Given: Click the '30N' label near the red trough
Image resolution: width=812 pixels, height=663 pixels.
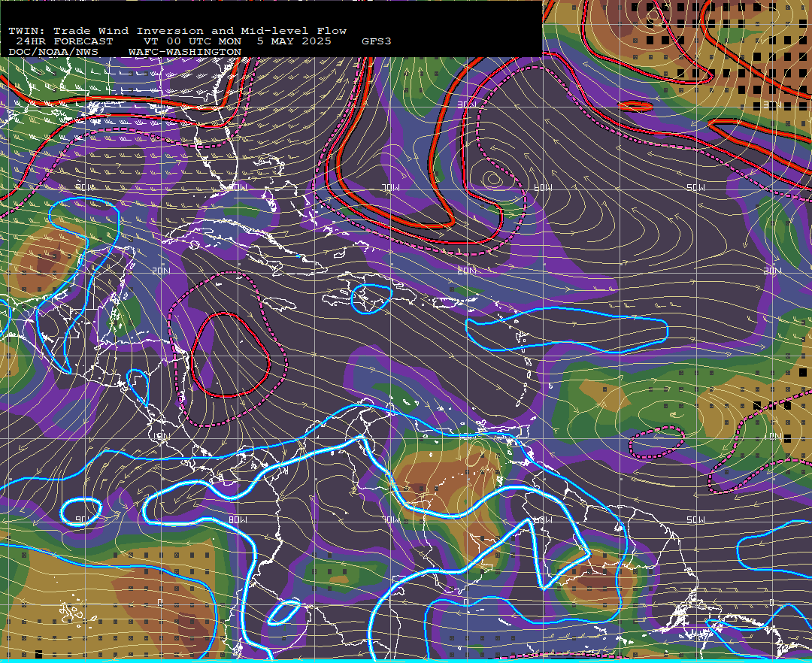Looking at the screenshot, I should click(x=467, y=104).
